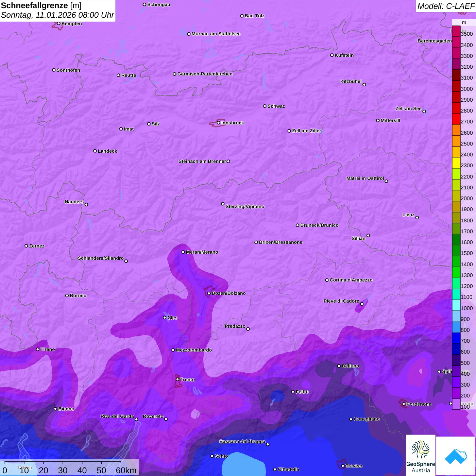The image size is (476, 476).
Task: Select the "Zell am See" label
Action: [x=408, y=109]
